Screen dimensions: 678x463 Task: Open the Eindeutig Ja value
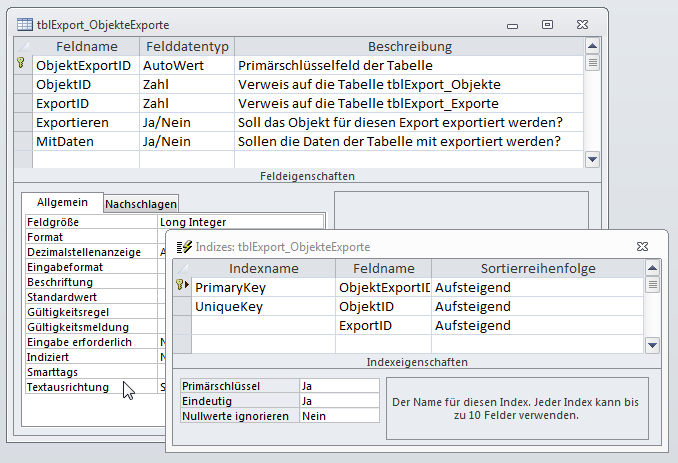coord(339,401)
